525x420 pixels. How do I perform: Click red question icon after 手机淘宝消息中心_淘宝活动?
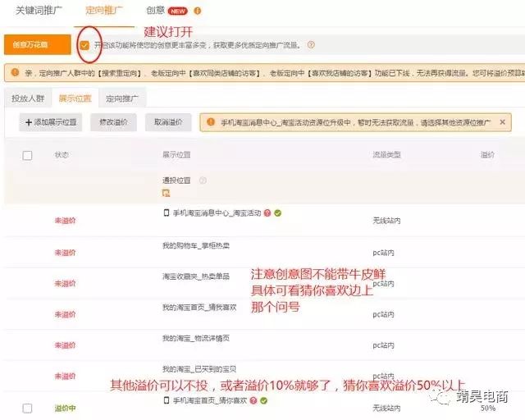[267, 213]
